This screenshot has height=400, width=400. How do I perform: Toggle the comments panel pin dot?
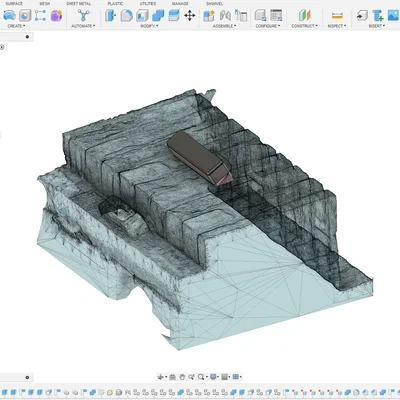pyautogui.click(x=27, y=377)
